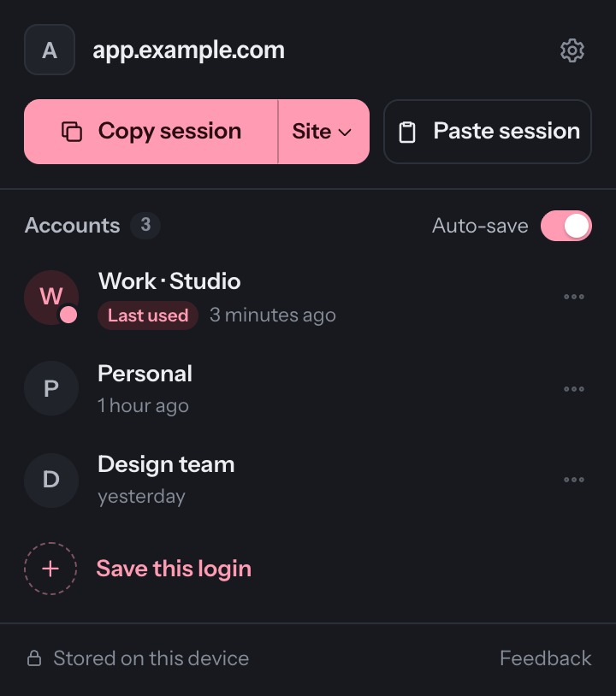Viewport: 616px width, 696px height.
Task: Click the clipboard icon in Paste session
Action: tap(407, 132)
